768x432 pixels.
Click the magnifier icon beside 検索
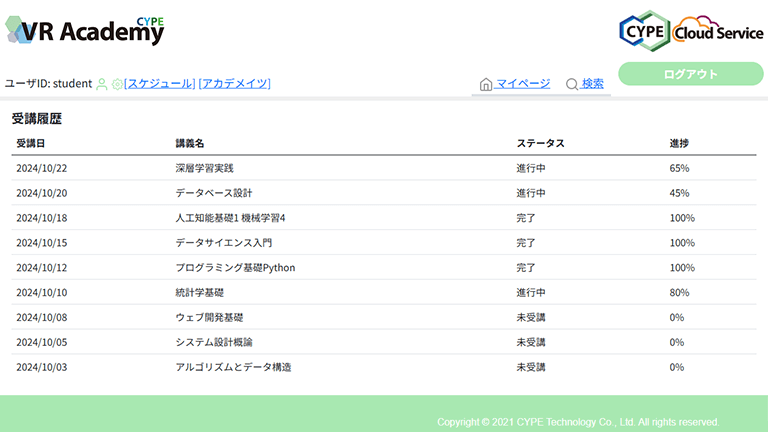(572, 84)
